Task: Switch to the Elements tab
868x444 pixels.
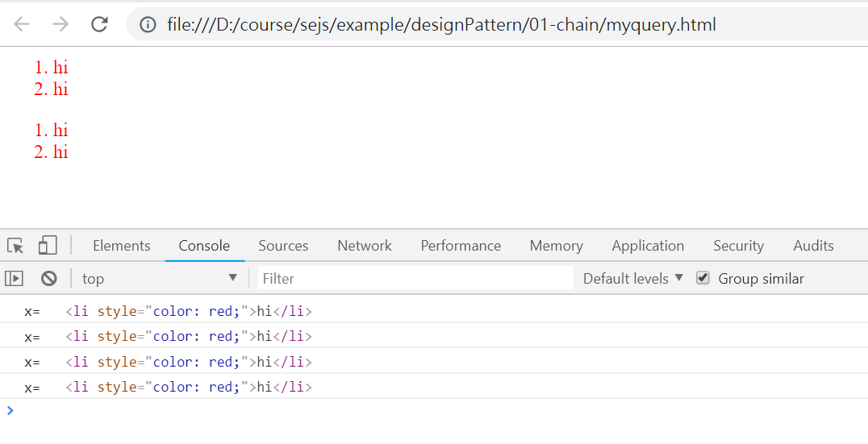Action: pyautogui.click(x=121, y=246)
